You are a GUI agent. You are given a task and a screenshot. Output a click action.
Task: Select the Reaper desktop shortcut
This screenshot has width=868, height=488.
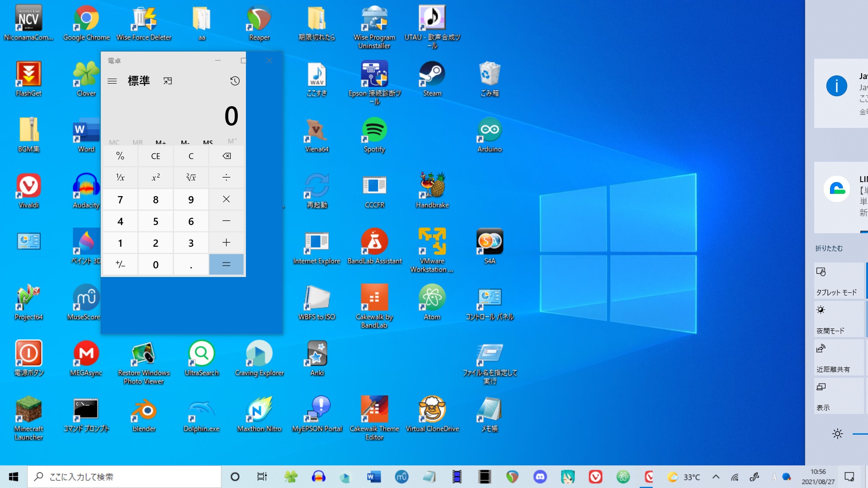(259, 23)
